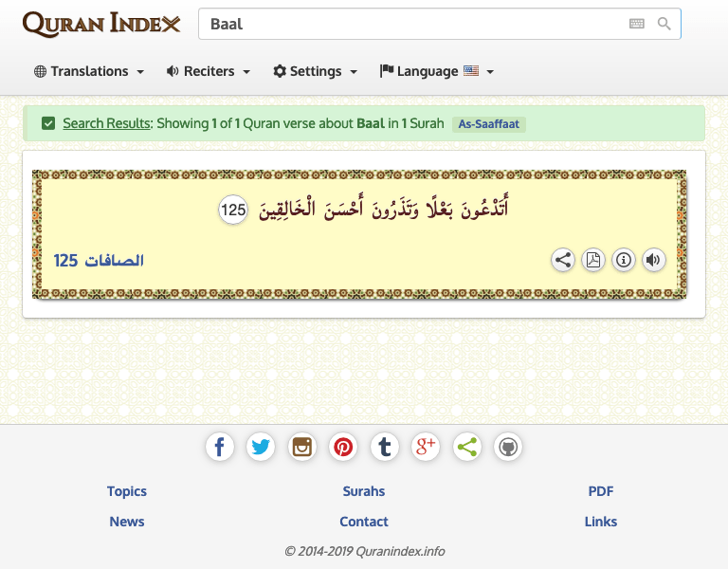Click the Twitter icon in the footer
This screenshot has height=569, width=728.
[261, 447]
